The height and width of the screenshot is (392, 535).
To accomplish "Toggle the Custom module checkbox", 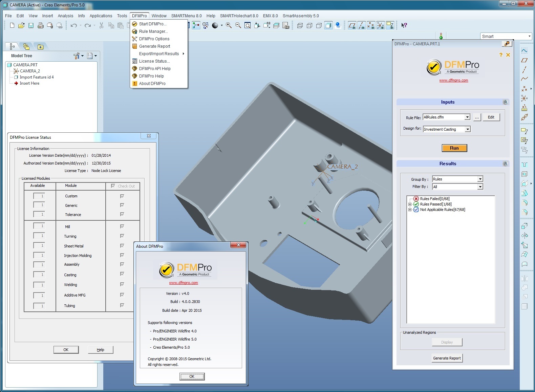I will click(x=122, y=196).
